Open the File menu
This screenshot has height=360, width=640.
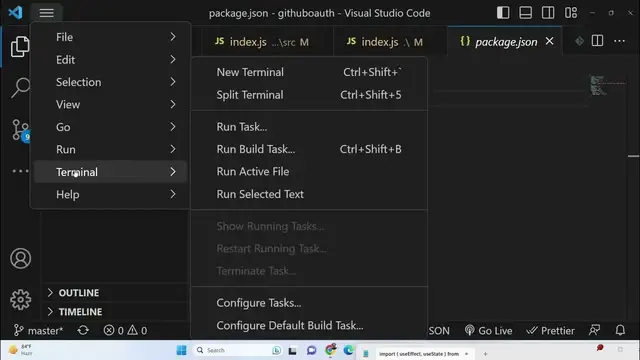pyautogui.click(x=111, y=37)
